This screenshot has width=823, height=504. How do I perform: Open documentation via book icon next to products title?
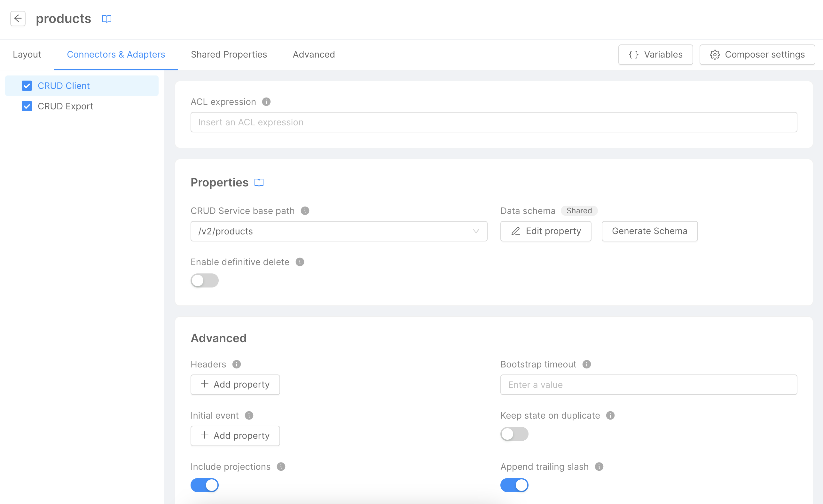tap(107, 19)
